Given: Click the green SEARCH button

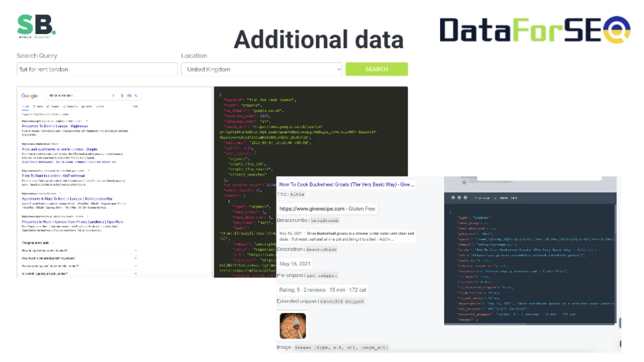Looking at the screenshot, I should click(x=377, y=69).
